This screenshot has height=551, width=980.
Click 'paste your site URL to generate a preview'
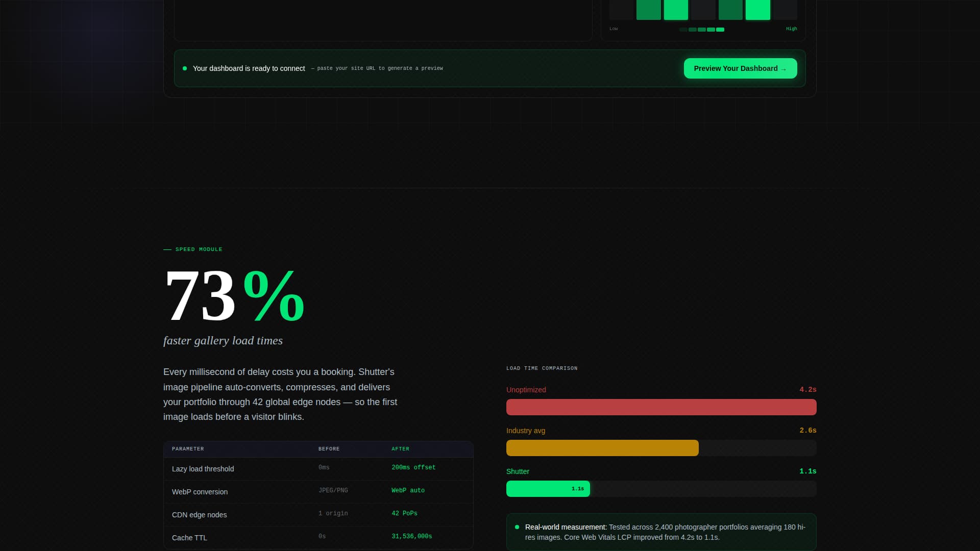(x=380, y=68)
